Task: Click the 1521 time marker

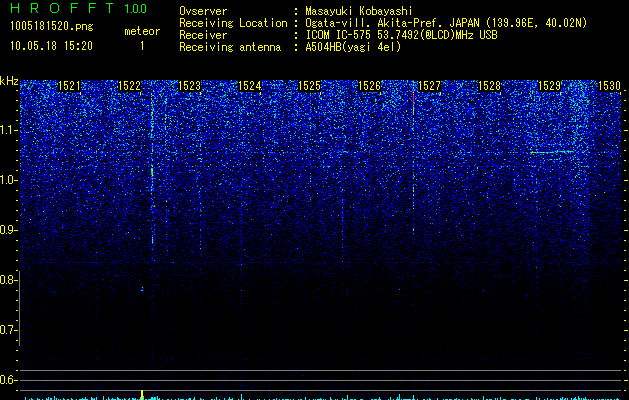Action: (69, 86)
